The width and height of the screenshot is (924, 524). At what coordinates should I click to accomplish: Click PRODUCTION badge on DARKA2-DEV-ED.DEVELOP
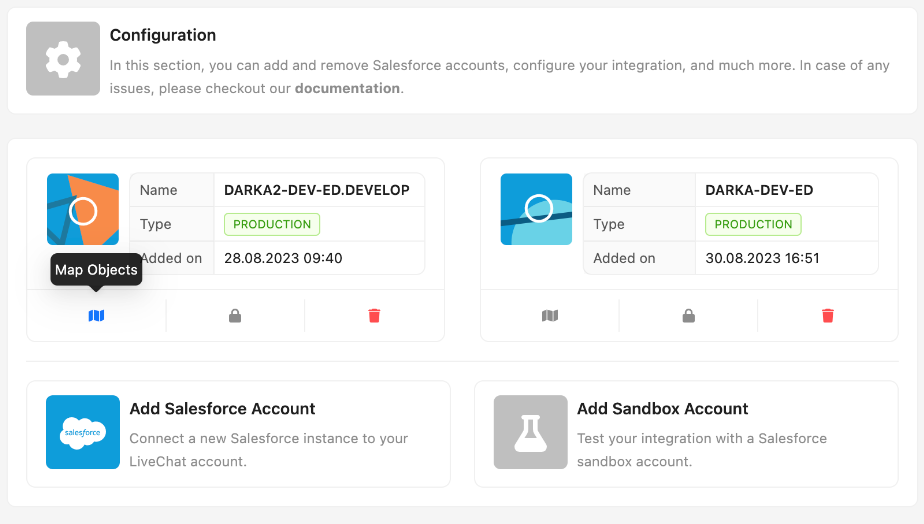click(x=272, y=224)
